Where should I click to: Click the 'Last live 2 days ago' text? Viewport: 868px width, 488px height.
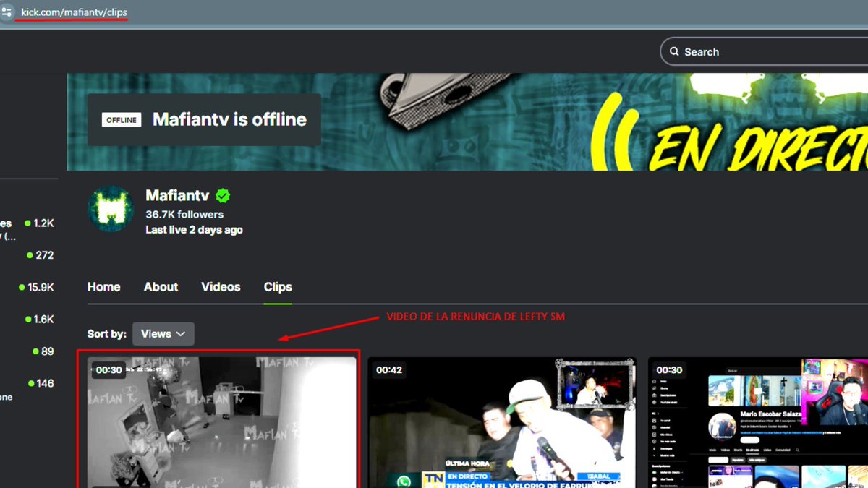(x=194, y=230)
